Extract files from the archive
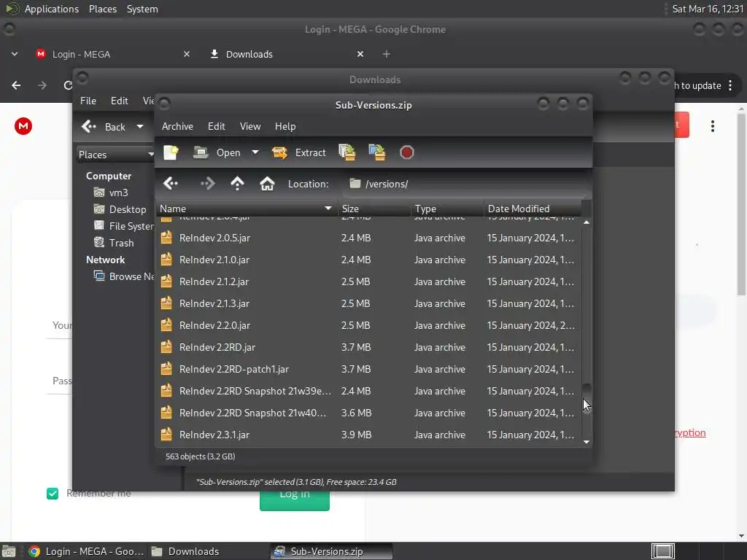The image size is (747, 560). point(298,152)
